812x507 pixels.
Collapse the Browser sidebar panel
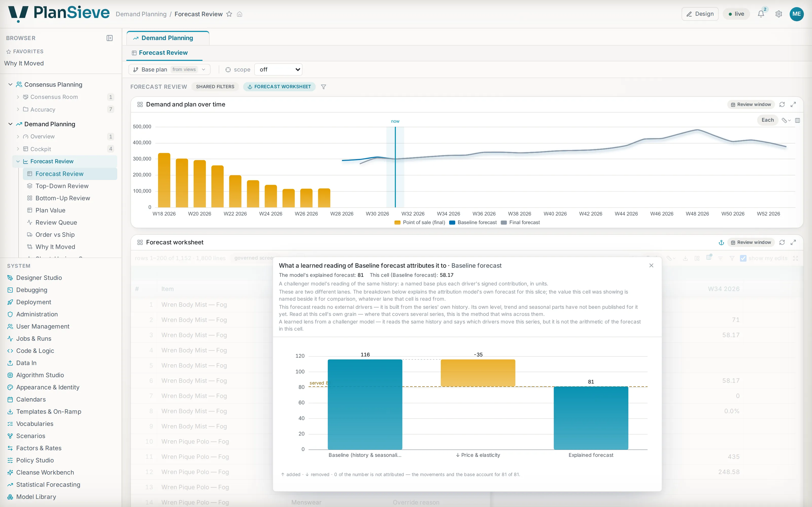109,38
